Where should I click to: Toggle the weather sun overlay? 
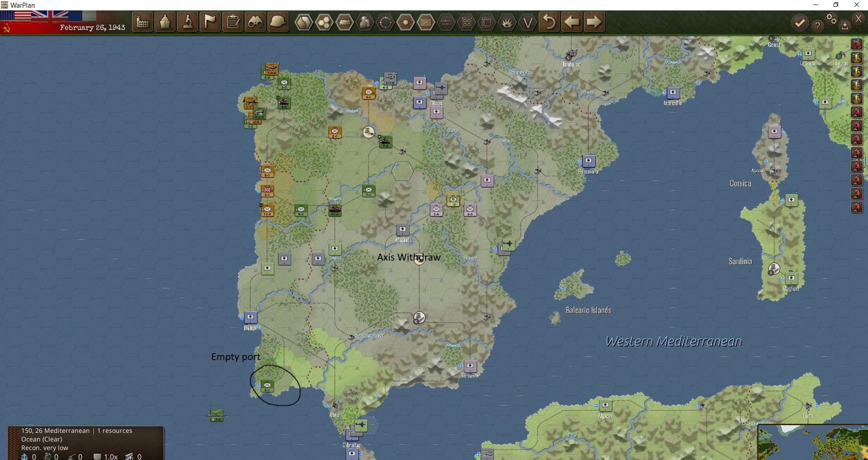coord(406,22)
